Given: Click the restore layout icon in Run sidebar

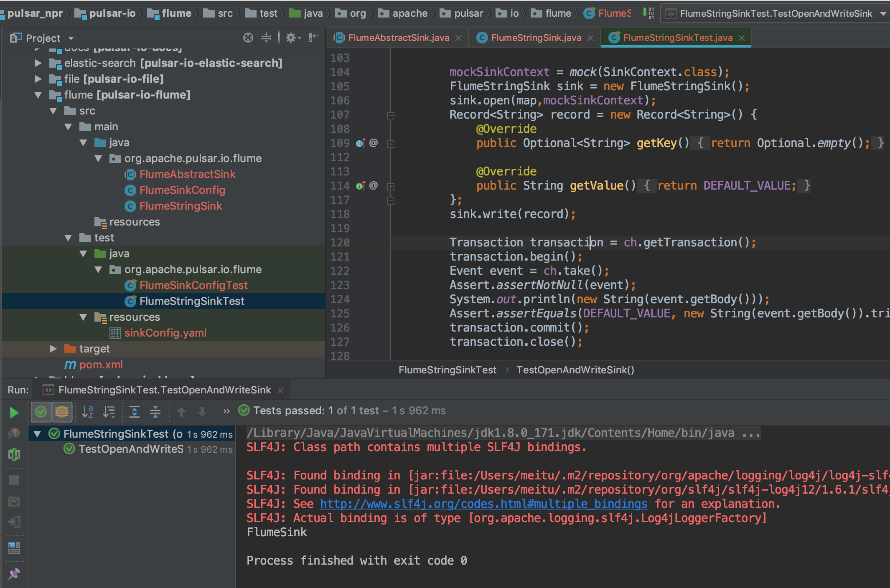Looking at the screenshot, I should coord(14,547).
